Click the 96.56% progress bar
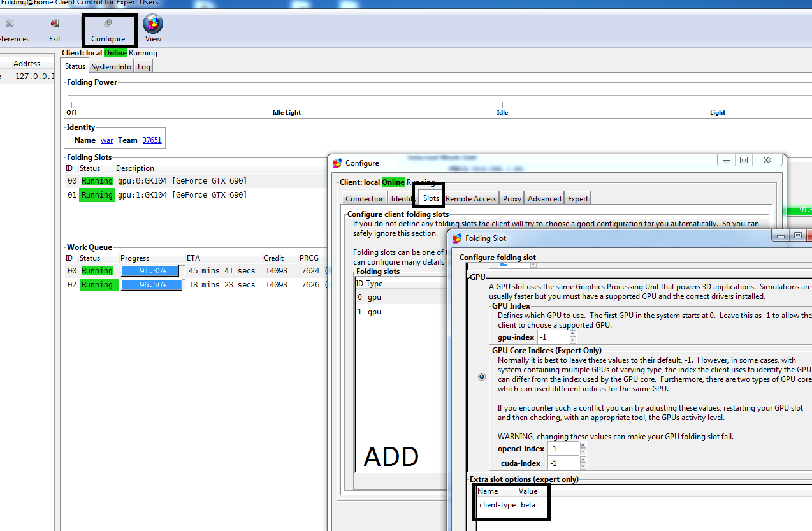 click(151, 285)
